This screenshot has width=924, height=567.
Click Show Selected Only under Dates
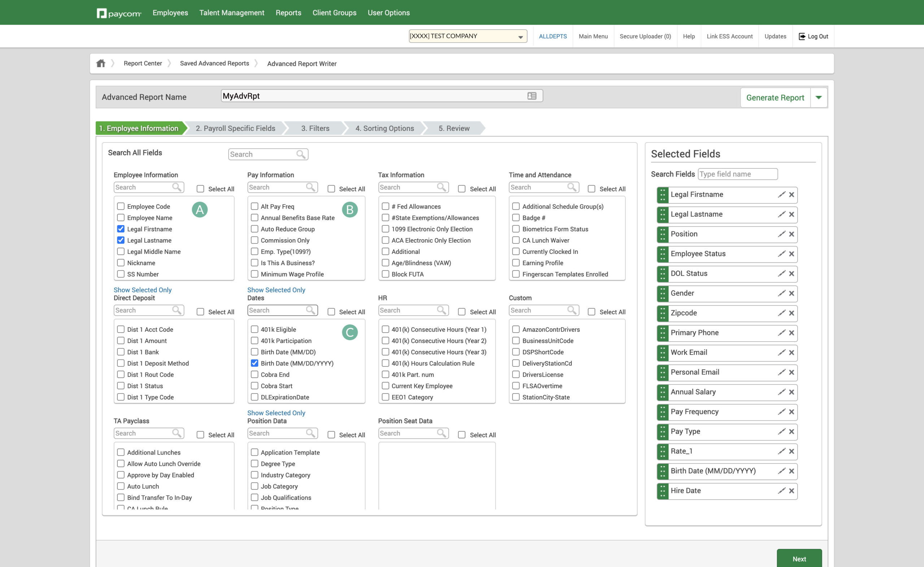[276, 413]
